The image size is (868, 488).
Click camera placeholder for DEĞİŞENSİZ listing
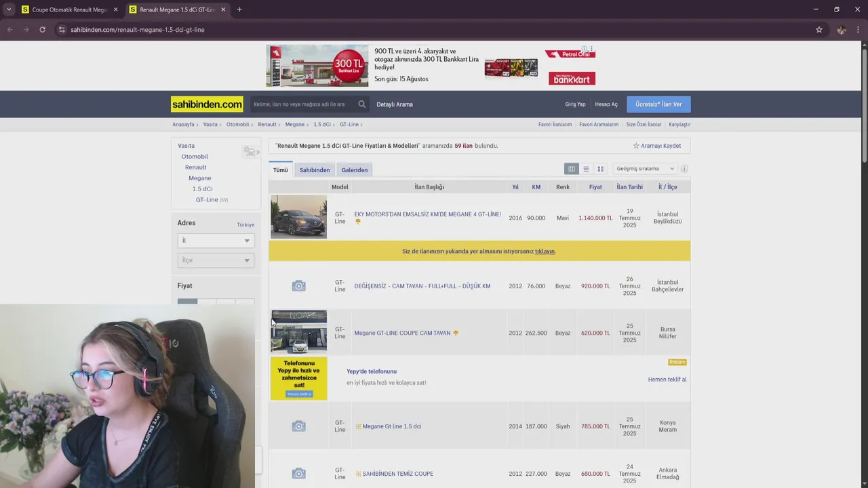pyautogui.click(x=298, y=286)
